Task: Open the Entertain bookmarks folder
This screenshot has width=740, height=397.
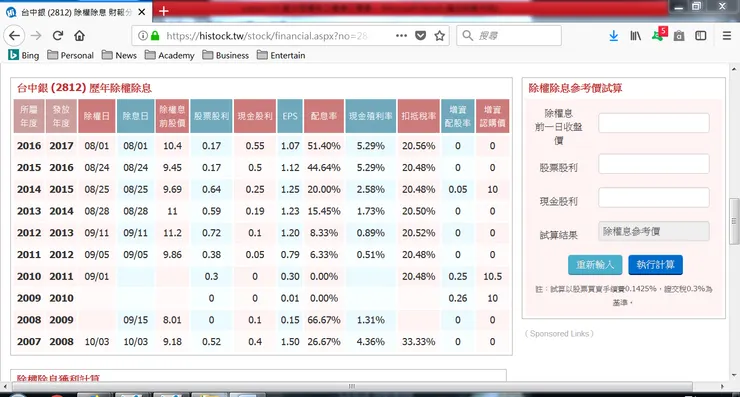Action: point(281,55)
